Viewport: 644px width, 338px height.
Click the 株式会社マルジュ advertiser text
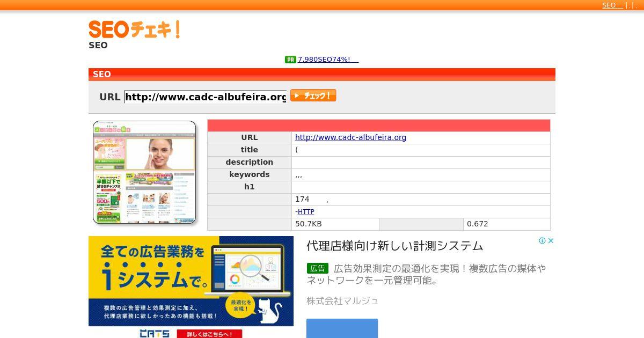342,301
